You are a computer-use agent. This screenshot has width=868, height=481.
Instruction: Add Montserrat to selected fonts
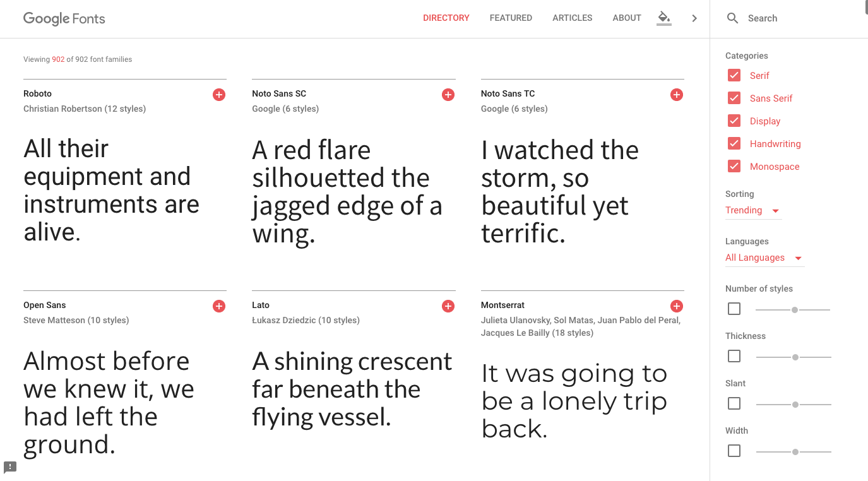[x=676, y=306]
